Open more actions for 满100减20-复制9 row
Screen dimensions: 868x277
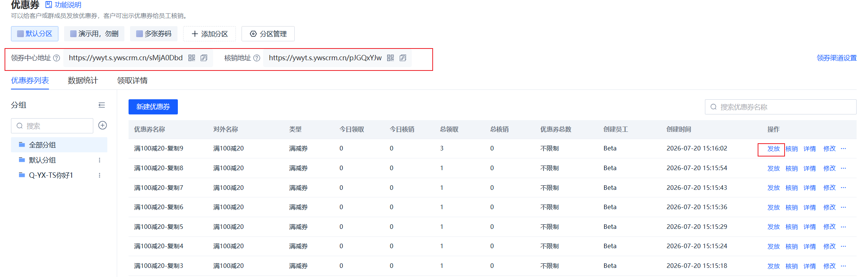click(843, 149)
